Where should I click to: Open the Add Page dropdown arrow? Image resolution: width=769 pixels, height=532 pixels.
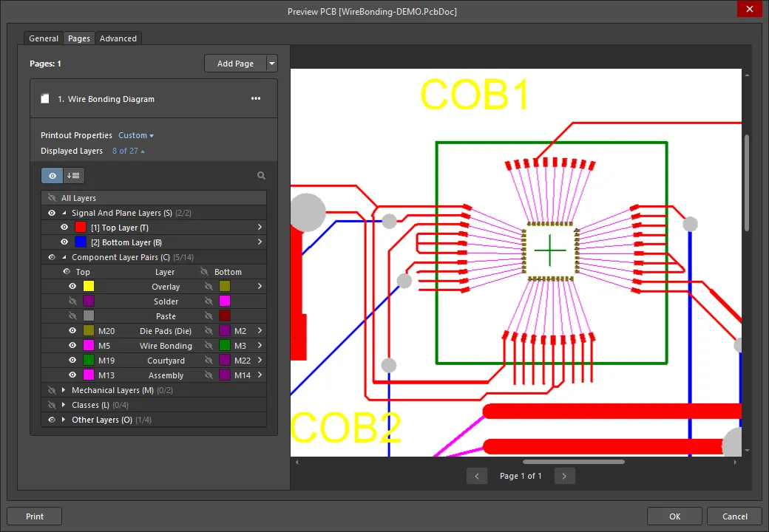[x=272, y=64]
